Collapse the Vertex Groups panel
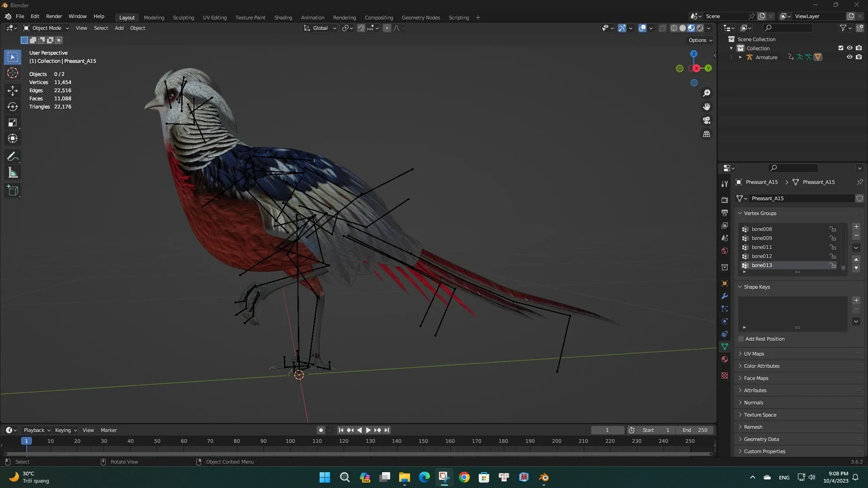Image resolution: width=868 pixels, height=488 pixels. [x=740, y=213]
